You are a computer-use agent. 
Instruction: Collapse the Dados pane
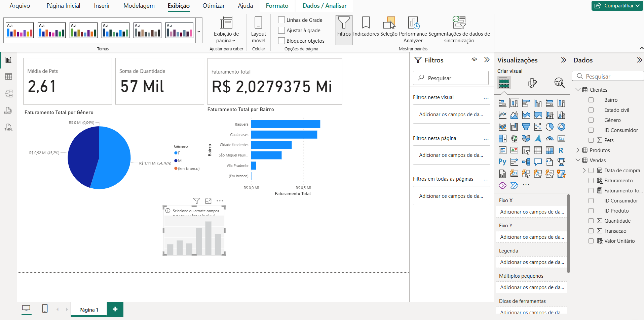click(639, 60)
